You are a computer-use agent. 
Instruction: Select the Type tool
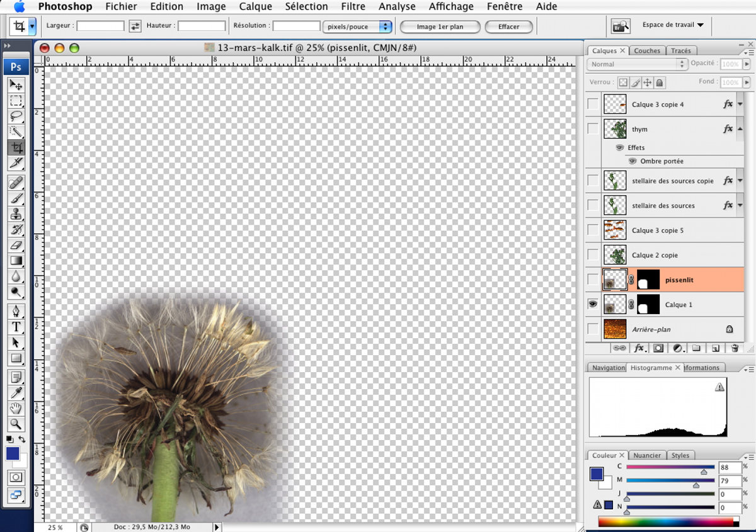tap(16, 327)
